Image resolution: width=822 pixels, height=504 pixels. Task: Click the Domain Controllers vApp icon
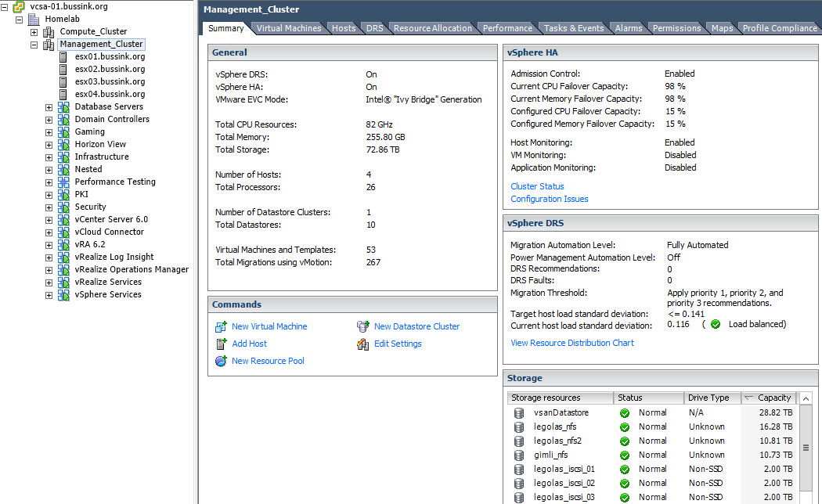click(x=63, y=120)
